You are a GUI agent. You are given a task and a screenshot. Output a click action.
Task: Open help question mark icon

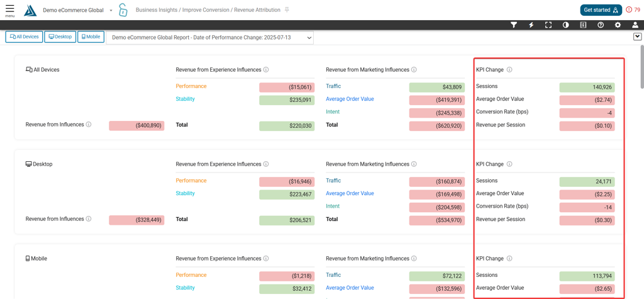point(601,25)
